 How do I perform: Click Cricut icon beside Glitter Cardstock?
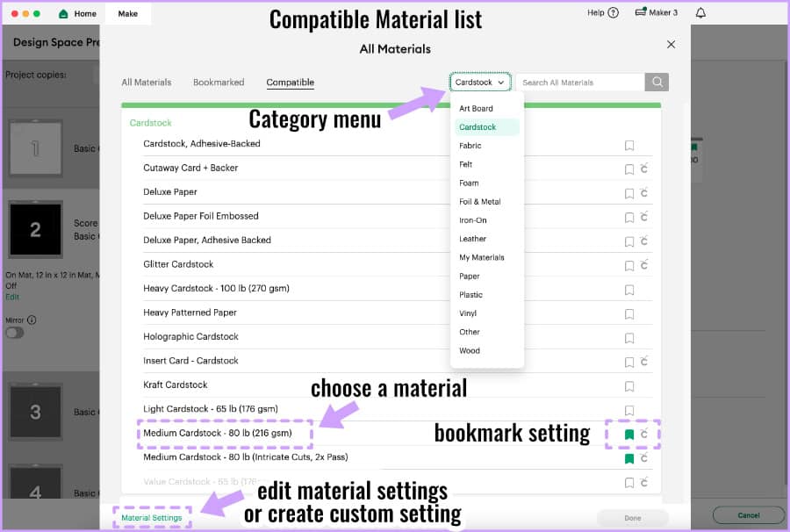pyautogui.click(x=644, y=265)
